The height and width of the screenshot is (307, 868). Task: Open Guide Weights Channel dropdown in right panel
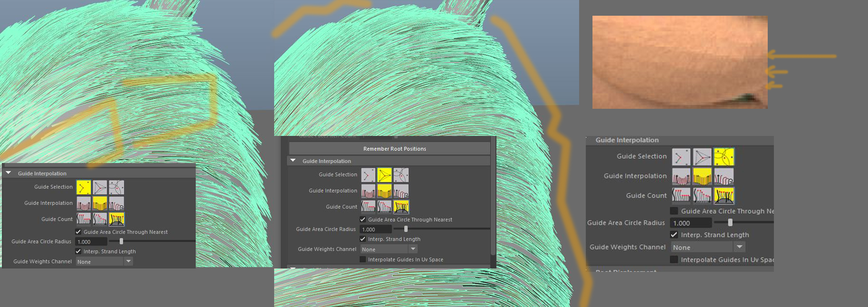(739, 247)
